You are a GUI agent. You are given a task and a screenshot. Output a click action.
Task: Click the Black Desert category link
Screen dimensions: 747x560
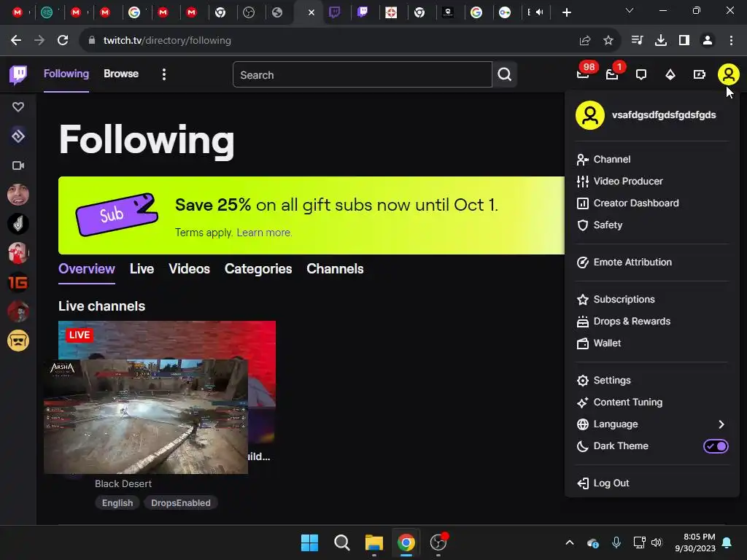[x=123, y=484]
